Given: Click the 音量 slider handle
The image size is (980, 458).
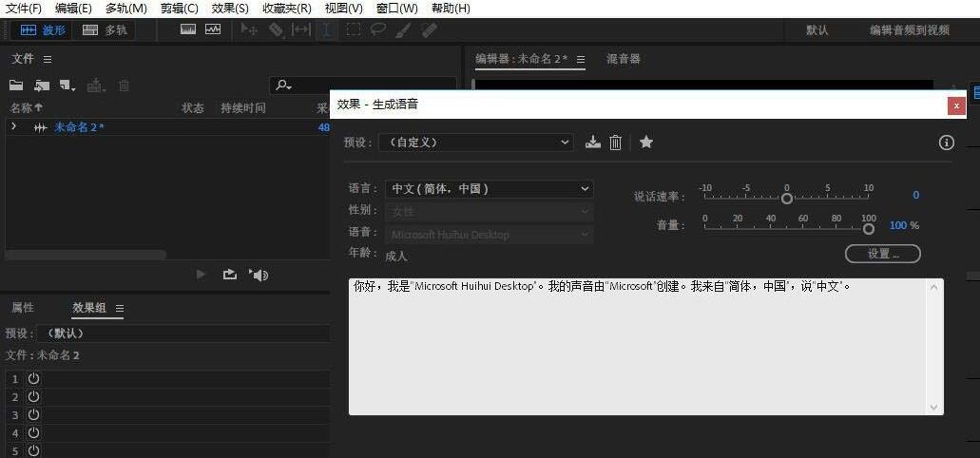Looking at the screenshot, I should click(869, 229).
